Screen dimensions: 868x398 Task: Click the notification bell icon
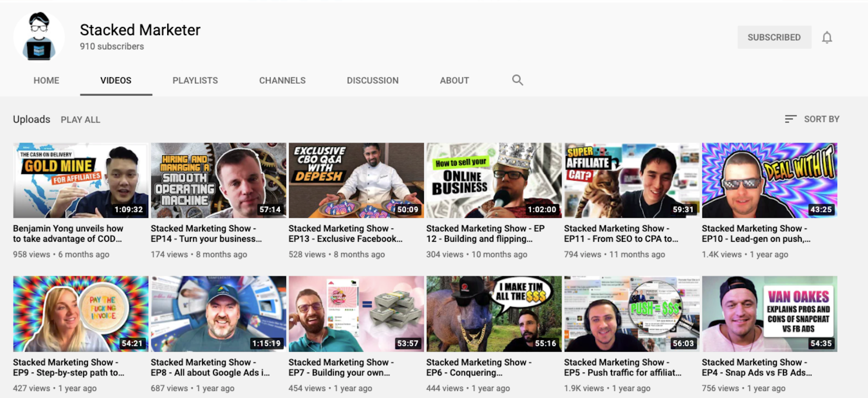827,37
